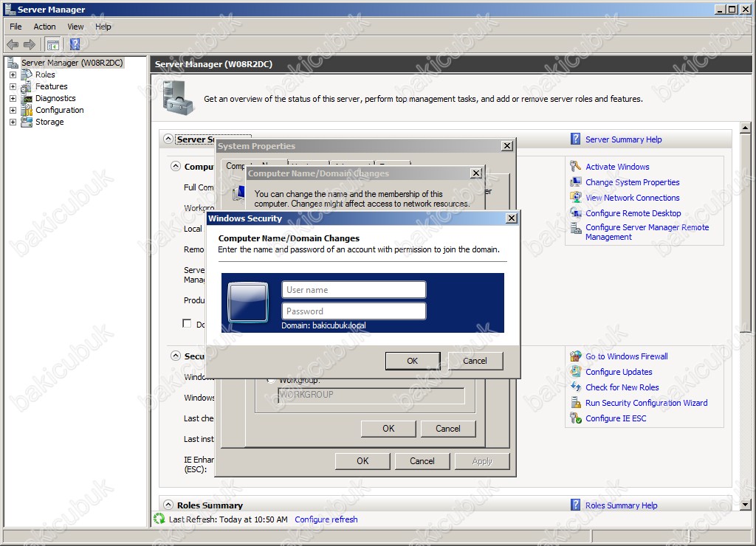Collapse the Server Summary section chevron
Screen dimensions: 756x546
(x=168, y=139)
